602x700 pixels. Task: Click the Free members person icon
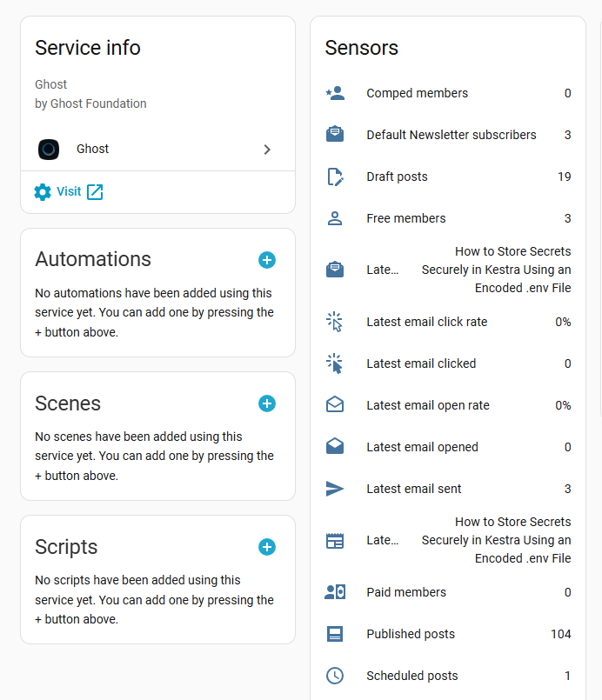[335, 218]
